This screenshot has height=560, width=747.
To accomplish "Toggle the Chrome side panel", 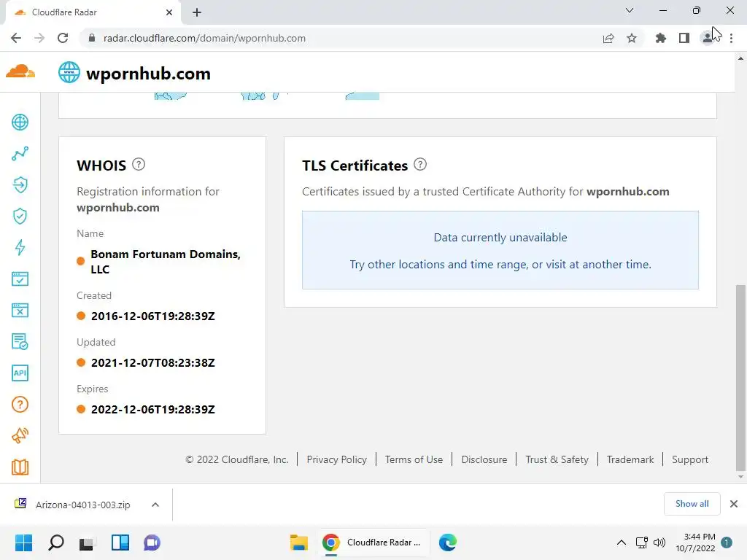I will pos(684,38).
